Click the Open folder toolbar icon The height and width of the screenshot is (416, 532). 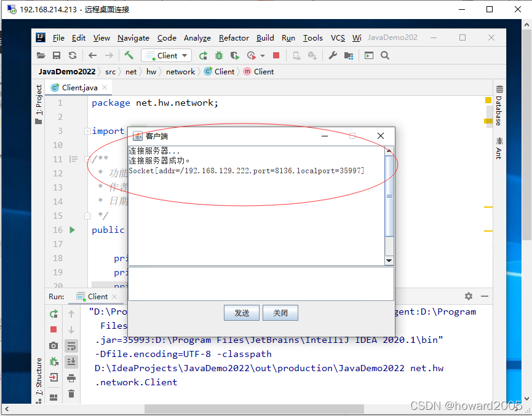coord(41,55)
